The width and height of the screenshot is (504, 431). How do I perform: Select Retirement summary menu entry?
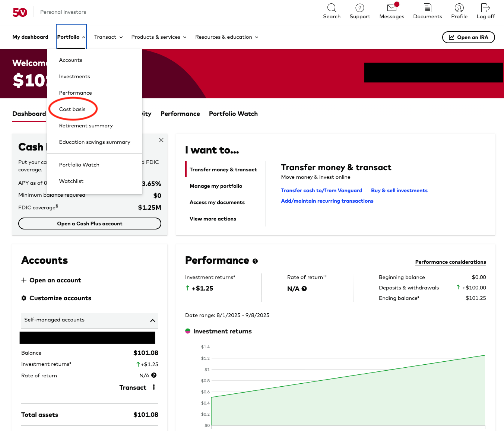(x=86, y=126)
